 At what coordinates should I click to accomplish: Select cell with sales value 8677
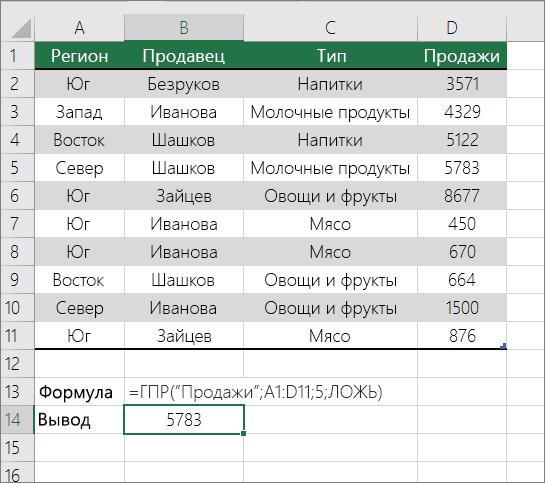[462, 196]
